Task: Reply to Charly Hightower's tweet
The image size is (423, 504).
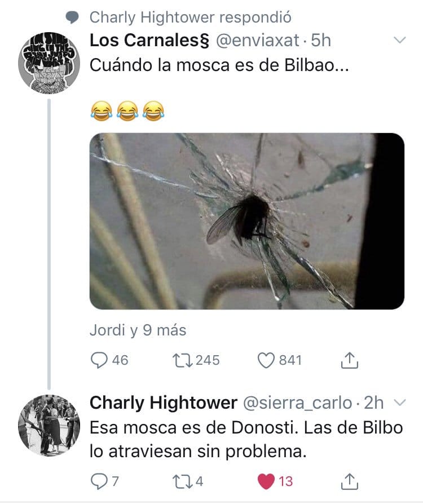Action: coord(98,481)
